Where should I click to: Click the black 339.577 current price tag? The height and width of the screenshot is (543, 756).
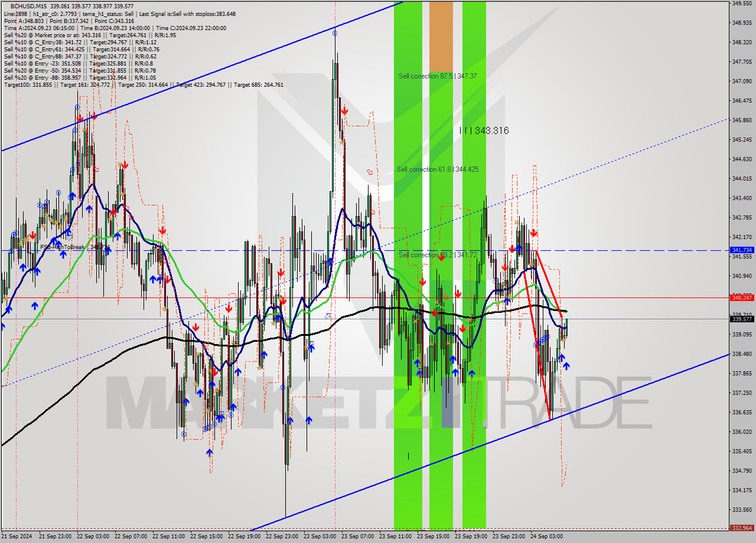742,319
